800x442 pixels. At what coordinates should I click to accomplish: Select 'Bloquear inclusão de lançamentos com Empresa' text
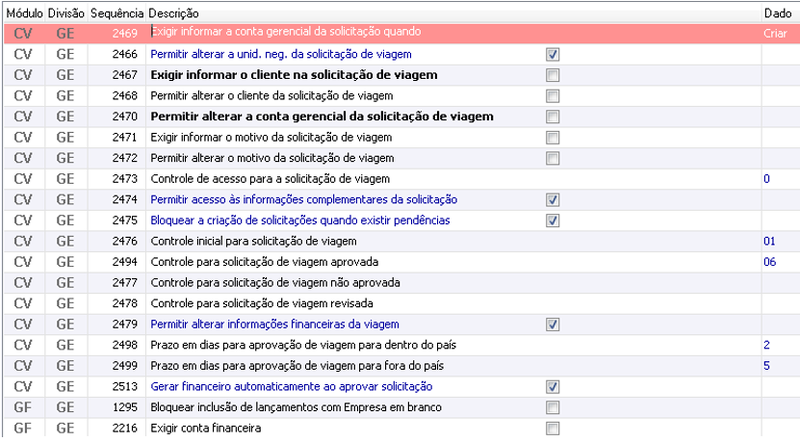coord(296,407)
